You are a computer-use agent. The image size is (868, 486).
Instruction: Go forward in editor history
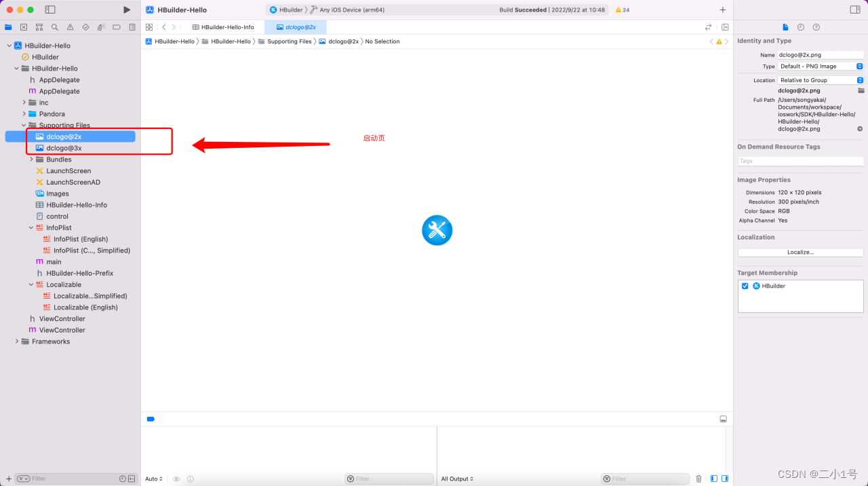click(x=174, y=27)
